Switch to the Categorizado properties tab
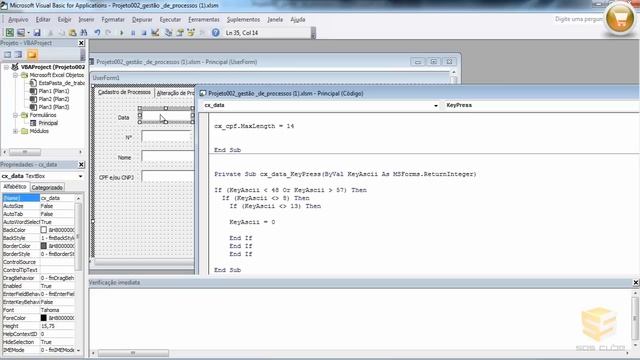 click(x=47, y=187)
